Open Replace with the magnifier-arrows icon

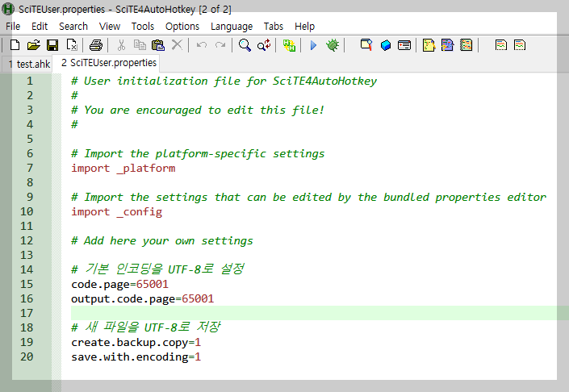coord(264,45)
